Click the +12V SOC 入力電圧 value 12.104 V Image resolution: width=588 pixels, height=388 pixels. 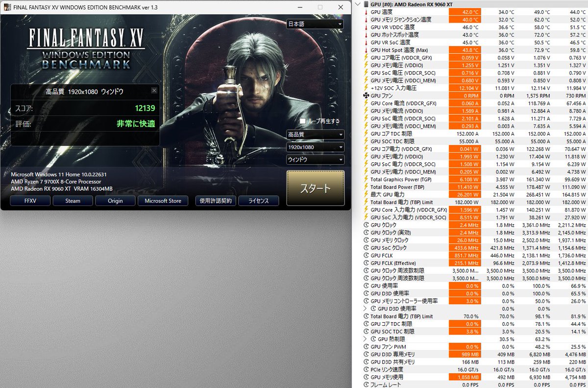click(465, 88)
